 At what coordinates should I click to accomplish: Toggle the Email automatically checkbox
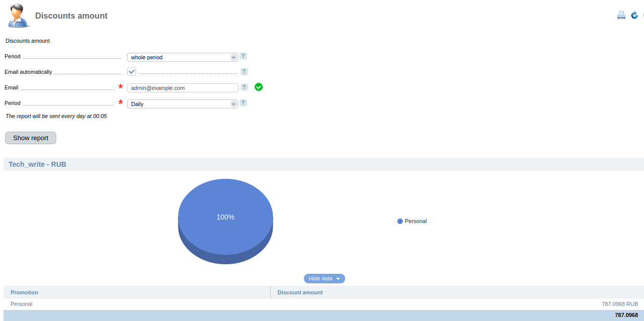[132, 72]
